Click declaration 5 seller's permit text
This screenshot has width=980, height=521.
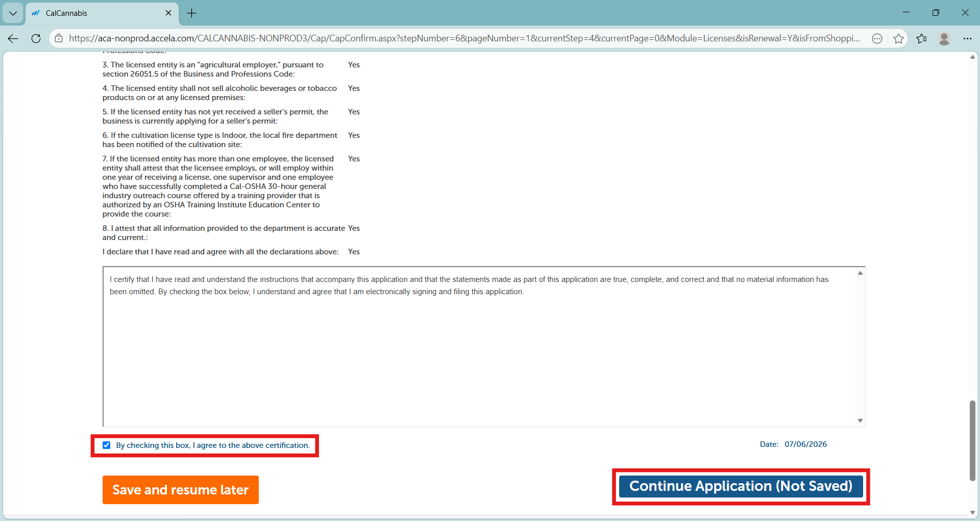click(x=215, y=116)
